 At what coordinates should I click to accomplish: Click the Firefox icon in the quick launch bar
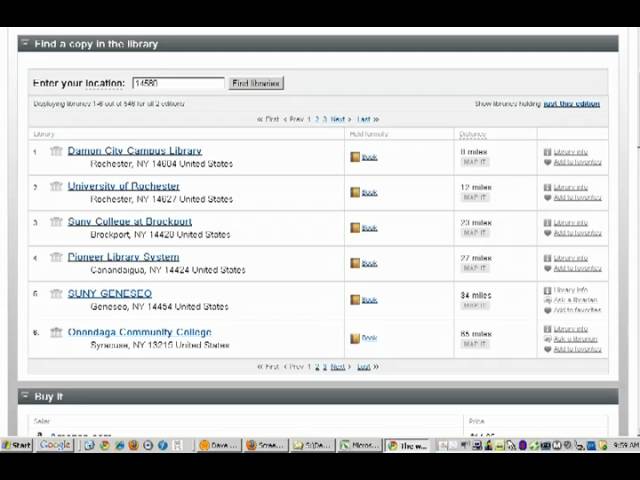click(133, 445)
